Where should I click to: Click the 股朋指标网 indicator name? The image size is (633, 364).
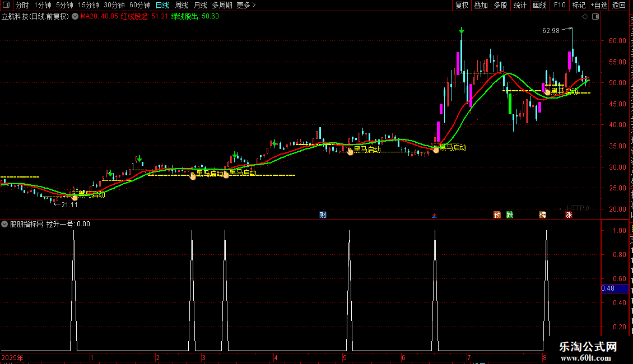[x=27, y=224]
